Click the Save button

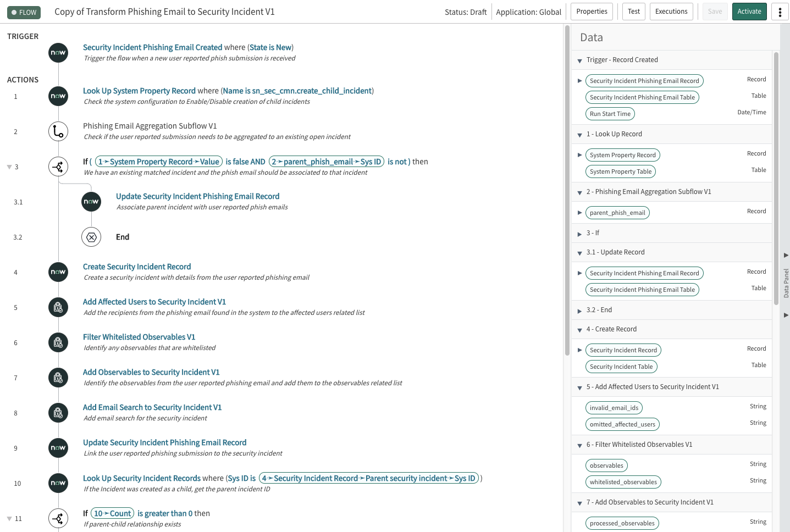[715, 12]
